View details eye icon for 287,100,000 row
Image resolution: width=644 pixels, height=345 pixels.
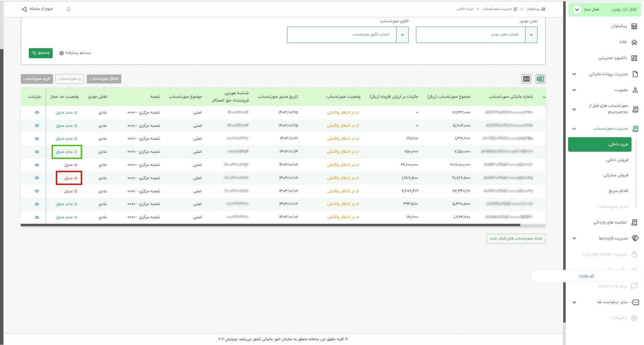click(x=37, y=165)
